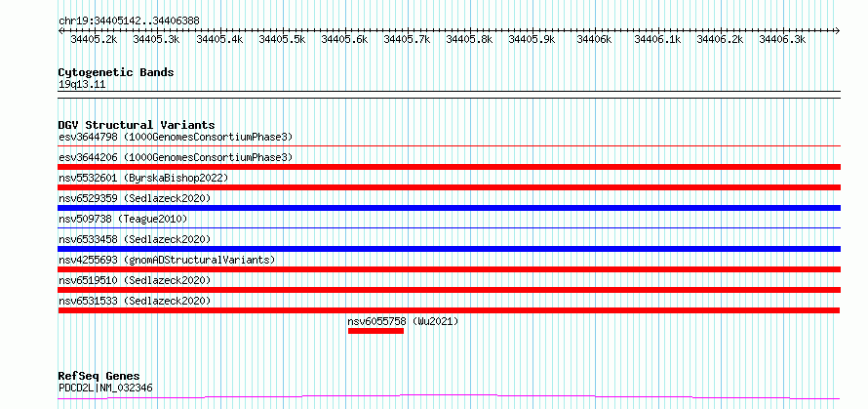Click the PDCD2L|NM_032346 gene label
The width and height of the screenshot is (868, 409).
click(x=105, y=388)
